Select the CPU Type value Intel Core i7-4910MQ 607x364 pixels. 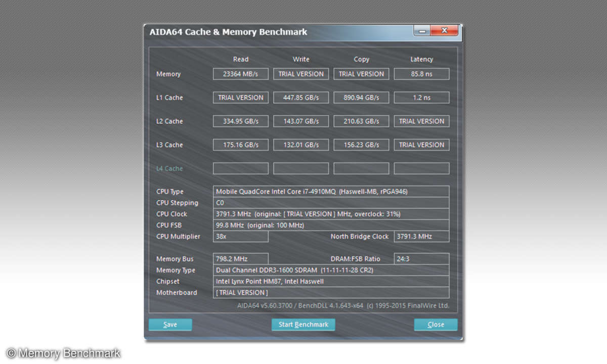pos(331,192)
